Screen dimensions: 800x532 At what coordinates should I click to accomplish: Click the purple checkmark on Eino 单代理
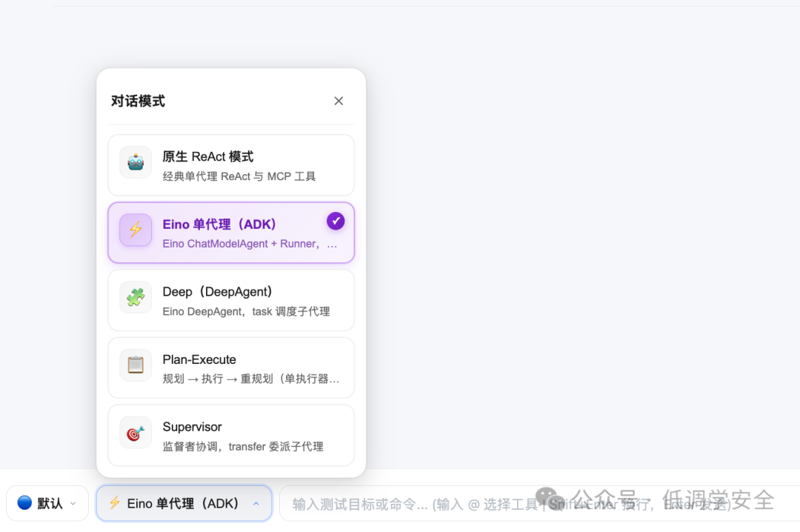(336, 221)
